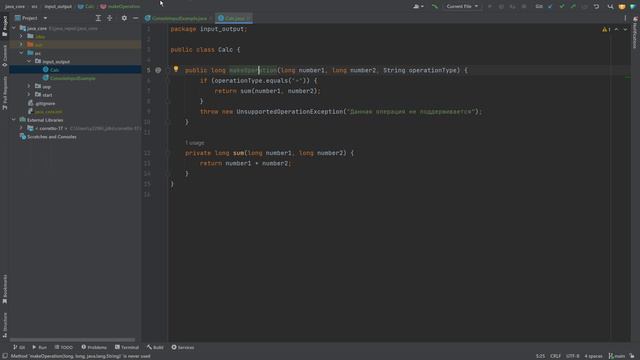Click the editor tabs more-options kebab icon
This screenshot has height=360, width=640.
click(625, 18)
